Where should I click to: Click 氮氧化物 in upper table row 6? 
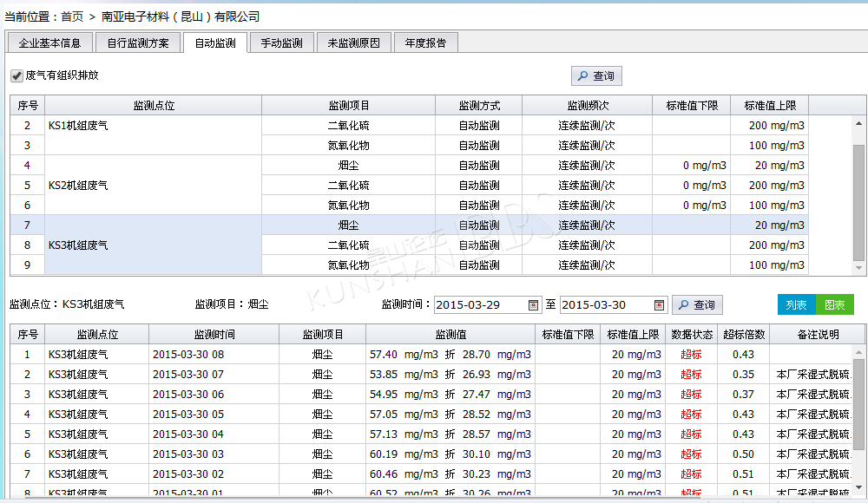click(349, 206)
